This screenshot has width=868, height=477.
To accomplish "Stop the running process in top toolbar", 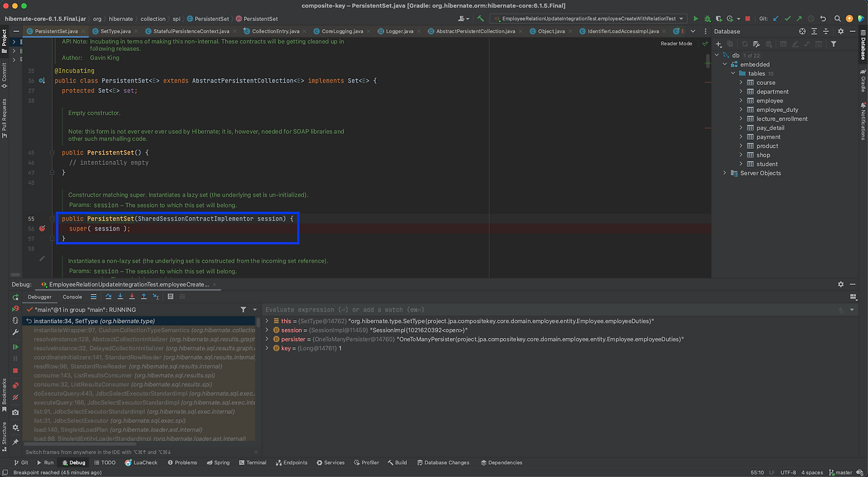I will click(x=747, y=19).
